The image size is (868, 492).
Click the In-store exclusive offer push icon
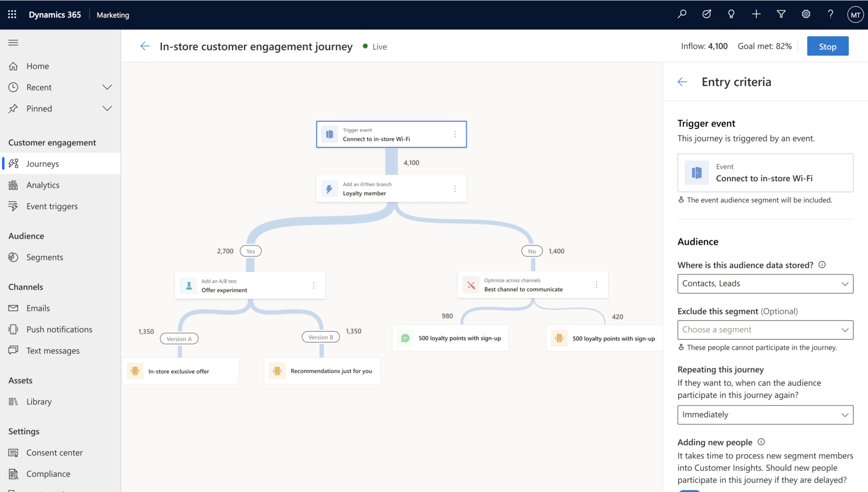click(x=135, y=371)
